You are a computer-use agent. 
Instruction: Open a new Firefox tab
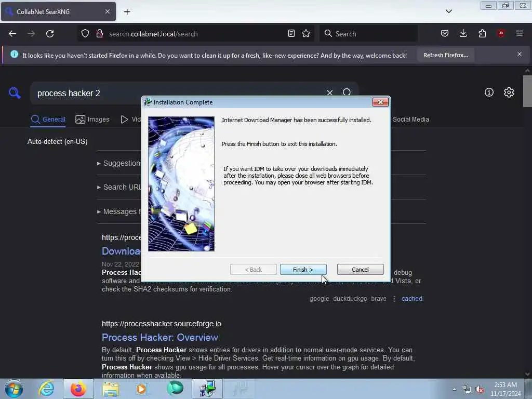[x=127, y=12]
